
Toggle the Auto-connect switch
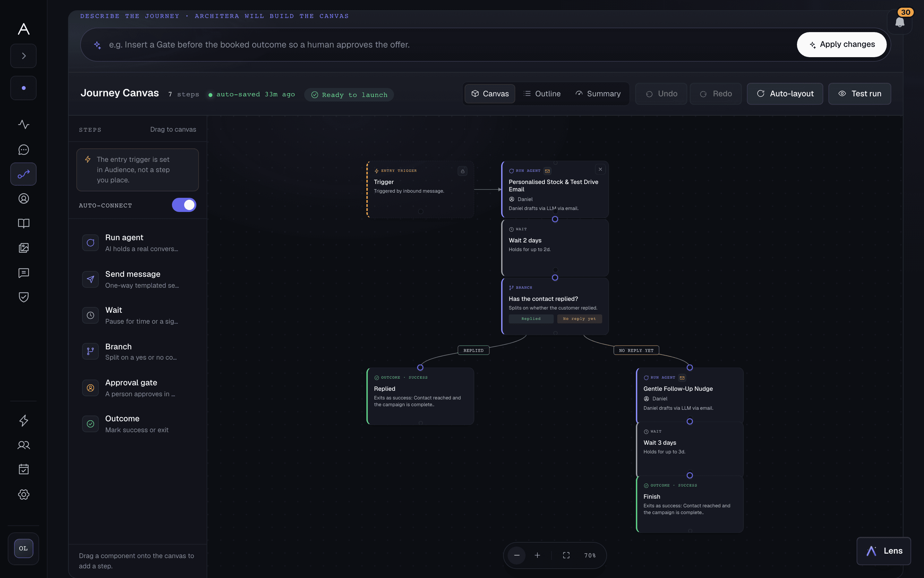tap(184, 205)
